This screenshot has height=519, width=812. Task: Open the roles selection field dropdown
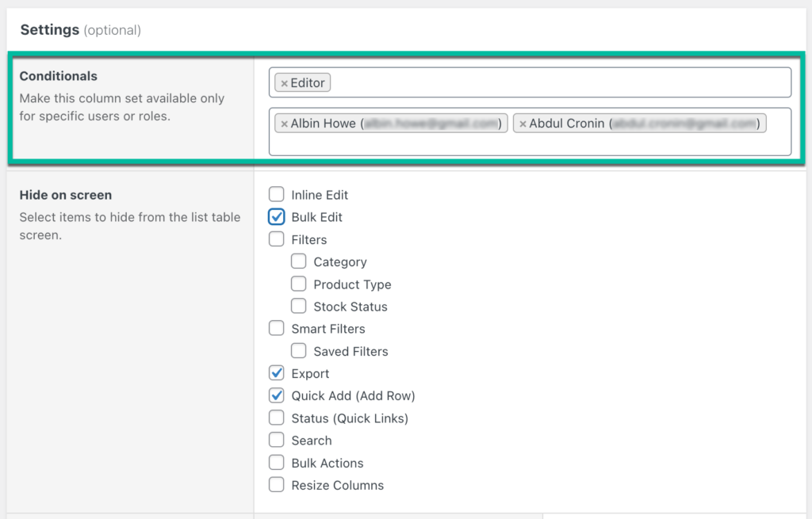(x=555, y=82)
